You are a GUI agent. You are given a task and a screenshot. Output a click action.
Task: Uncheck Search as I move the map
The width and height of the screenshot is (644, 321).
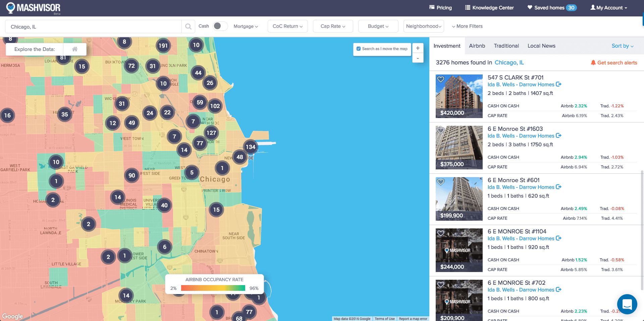coord(359,49)
